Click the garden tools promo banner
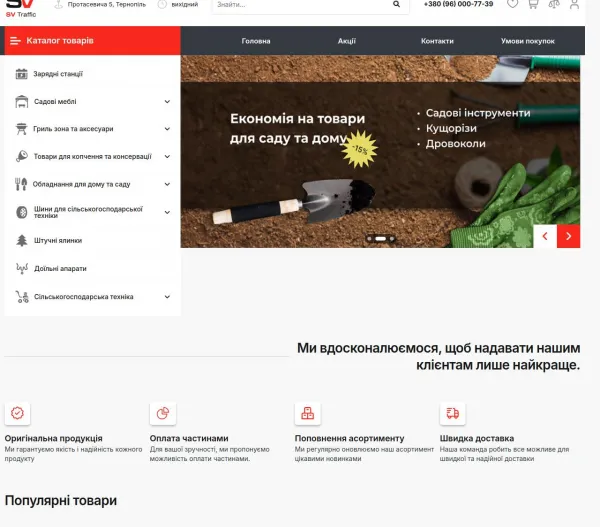Viewport: 600px width, 527px height. click(380, 152)
